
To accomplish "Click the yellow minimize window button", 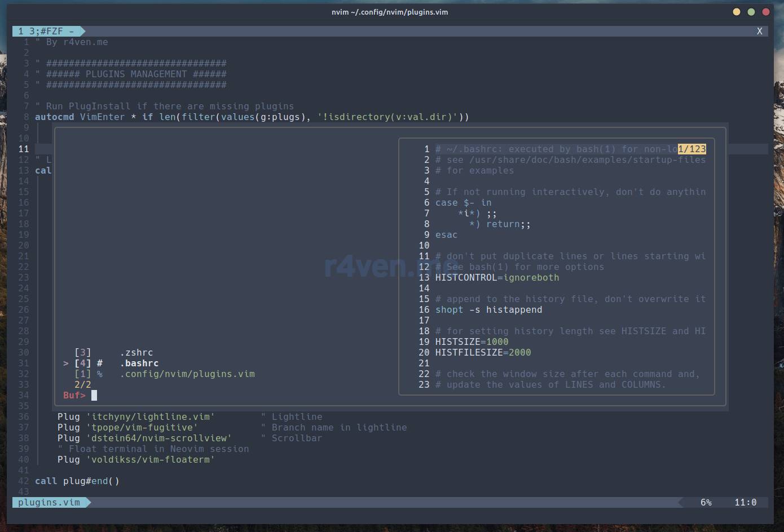I will click(736, 12).
